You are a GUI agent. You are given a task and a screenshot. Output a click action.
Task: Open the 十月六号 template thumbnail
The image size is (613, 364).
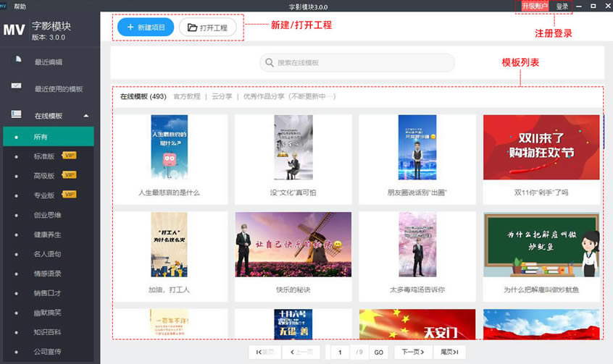pyautogui.click(x=293, y=323)
